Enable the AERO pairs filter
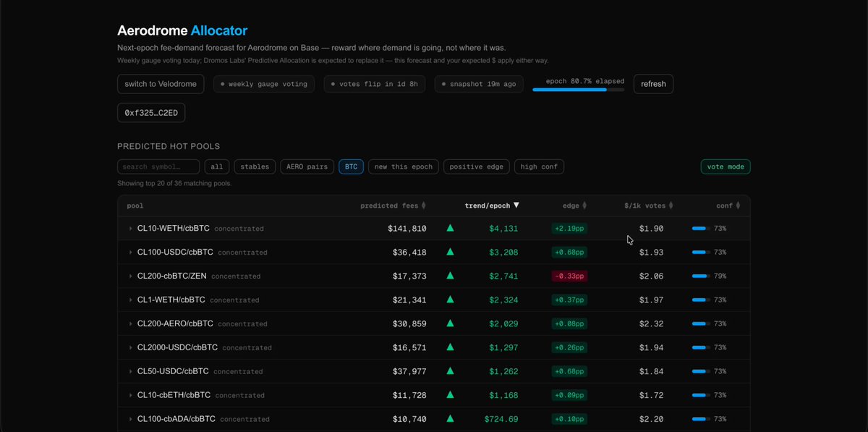 coord(307,166)
